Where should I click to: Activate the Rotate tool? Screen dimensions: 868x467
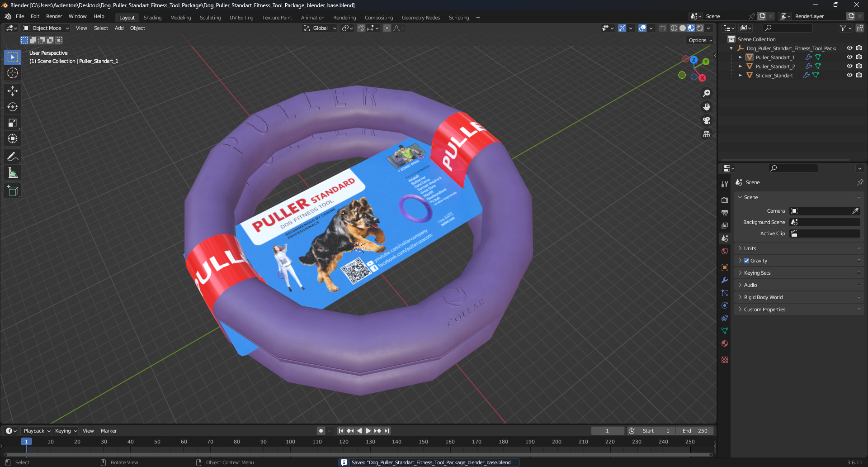[x=13, y=107]
